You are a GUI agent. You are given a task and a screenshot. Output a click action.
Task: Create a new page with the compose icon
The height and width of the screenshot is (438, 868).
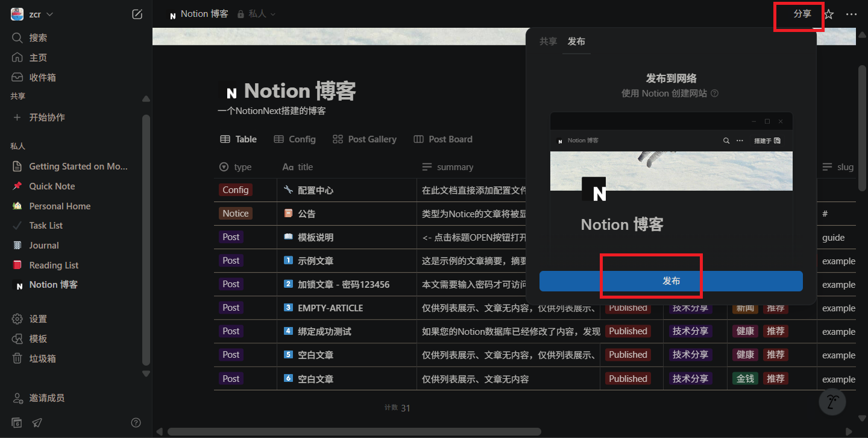pyautogui.click(x=137, y=14)
